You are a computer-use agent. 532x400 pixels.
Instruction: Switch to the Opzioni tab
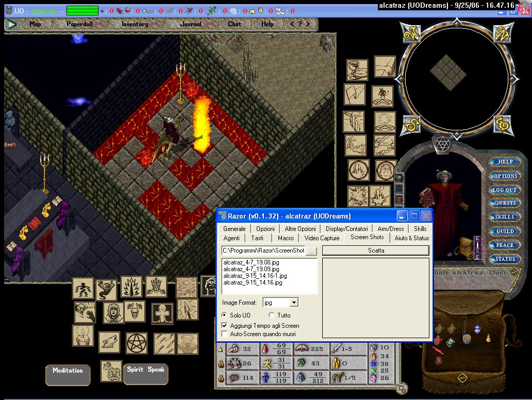click(265, 229)
